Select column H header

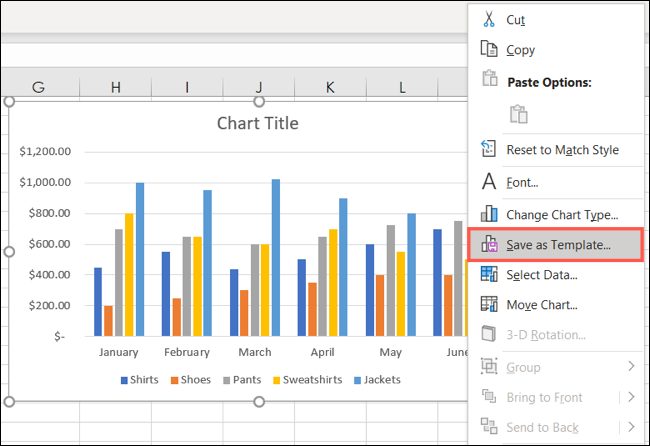[x=116, y=87]
